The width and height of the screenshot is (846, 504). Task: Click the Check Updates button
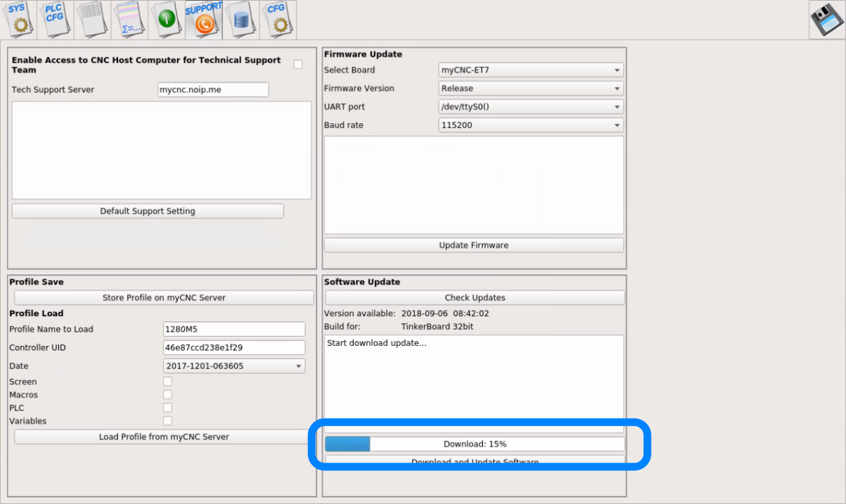475,297
